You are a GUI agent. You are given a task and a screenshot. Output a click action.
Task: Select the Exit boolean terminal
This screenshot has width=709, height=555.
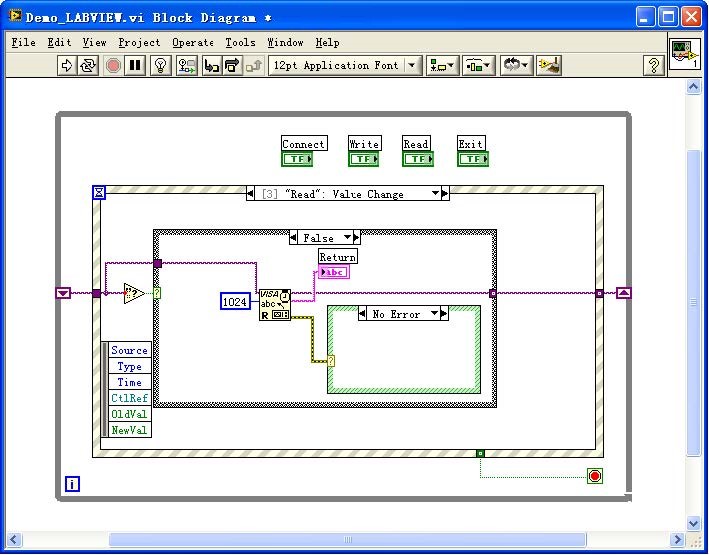click(x=473, y=159)
